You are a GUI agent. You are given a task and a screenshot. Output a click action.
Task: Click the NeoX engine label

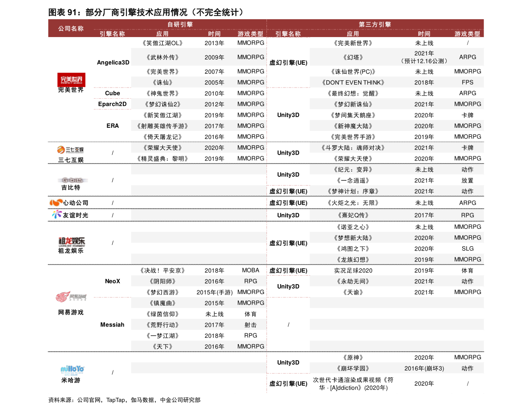(112, 281)
